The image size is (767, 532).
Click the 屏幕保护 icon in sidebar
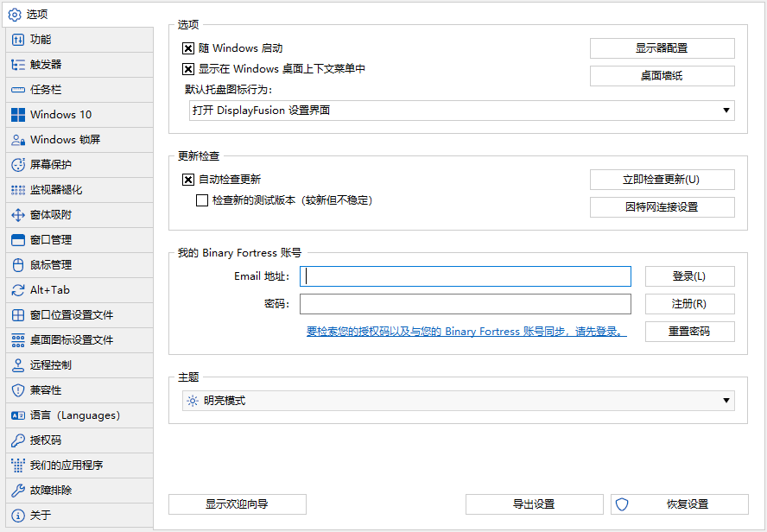[x=17, y=165]
